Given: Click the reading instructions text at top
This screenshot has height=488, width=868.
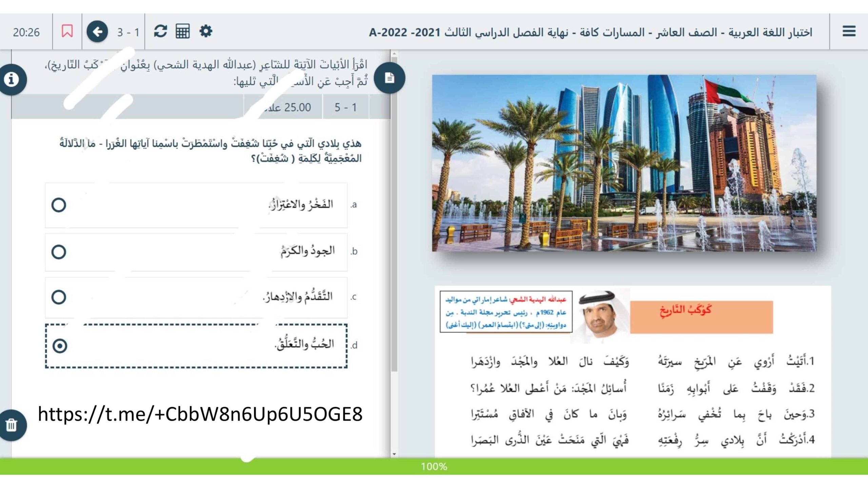Looking at the screenshot, I should (206, 73).
